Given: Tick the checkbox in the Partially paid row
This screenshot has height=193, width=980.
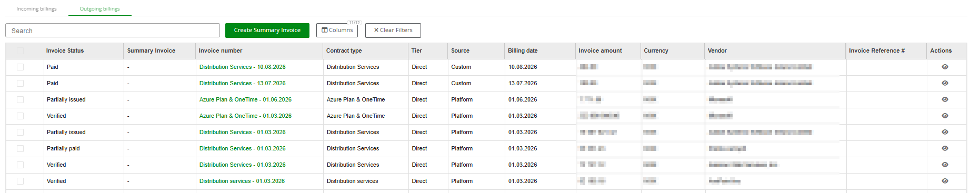Looking at the screenshot, I should point(20,149).
